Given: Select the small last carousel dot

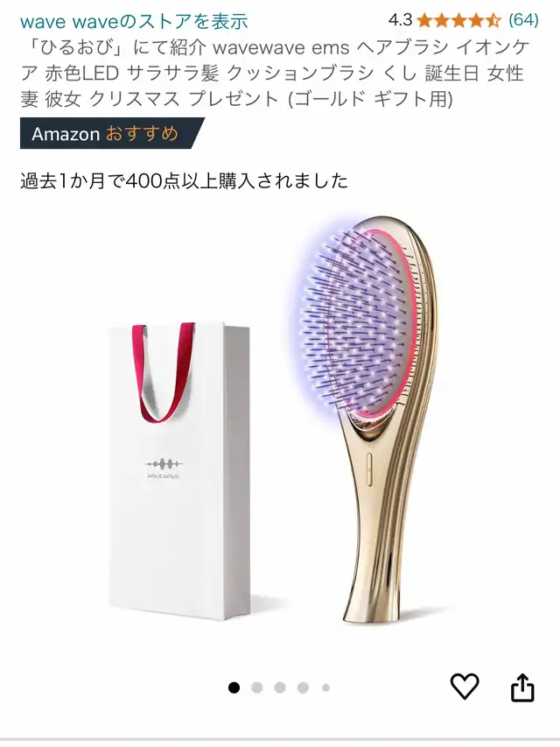Looking at the screenshot, I should tap(325, 687).
